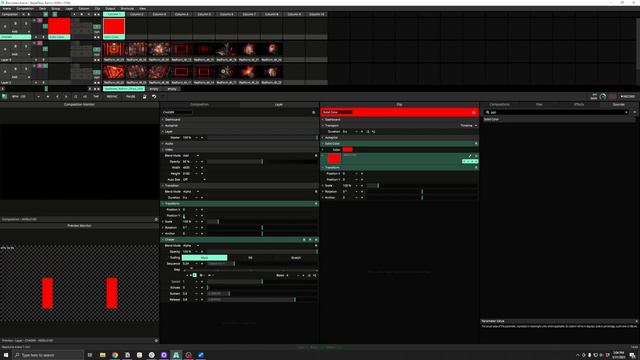Select the red Solid Color clip in Column 1
Viewport: 640px width, 360px height.
[114, 27]
